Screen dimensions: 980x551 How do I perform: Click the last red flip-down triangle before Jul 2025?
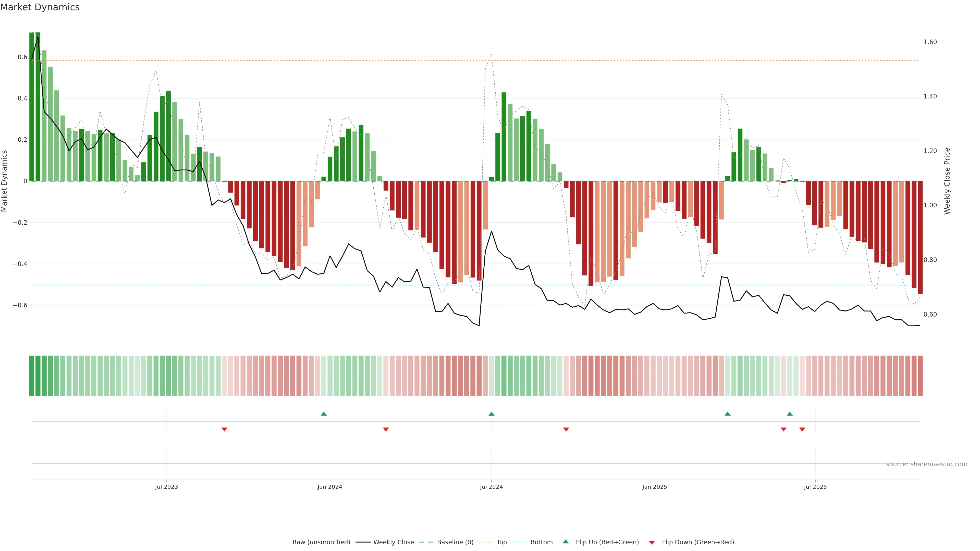coord(802,429)
